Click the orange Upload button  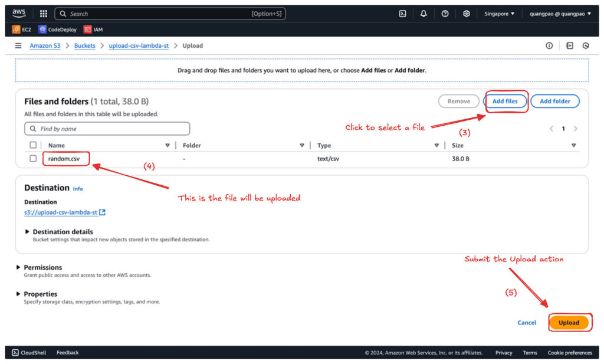point(569,322)
